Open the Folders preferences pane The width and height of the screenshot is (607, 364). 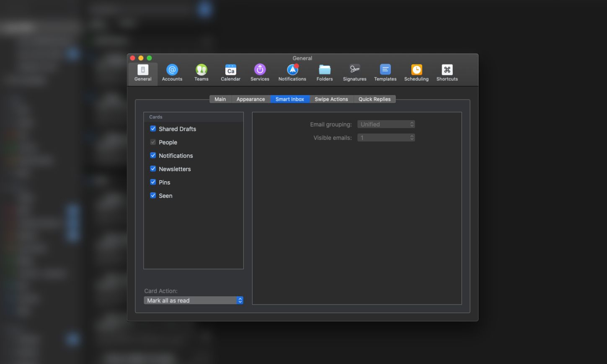click(324, 72)
